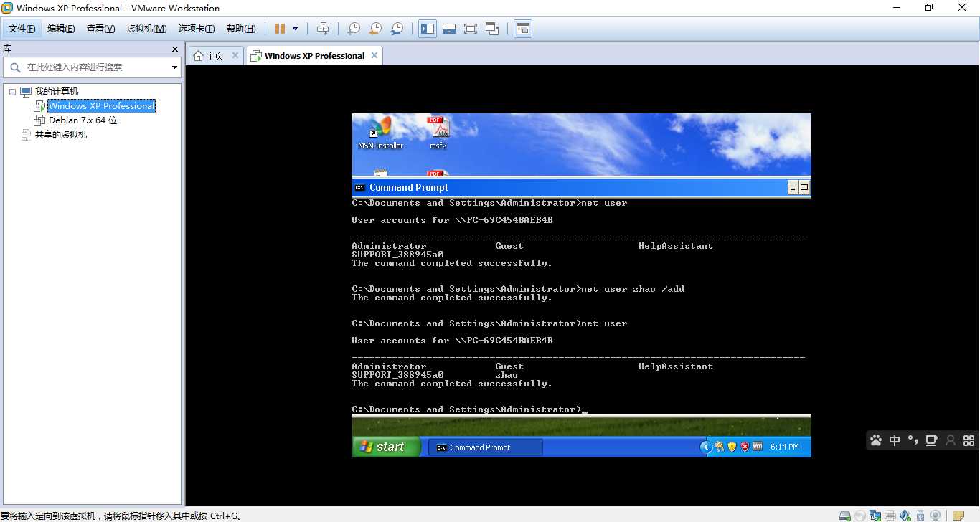Click the second 'HelpAssistant' account entry
Image resolution: width=980 pixels, height=522 pixels.
click(676, 366)
